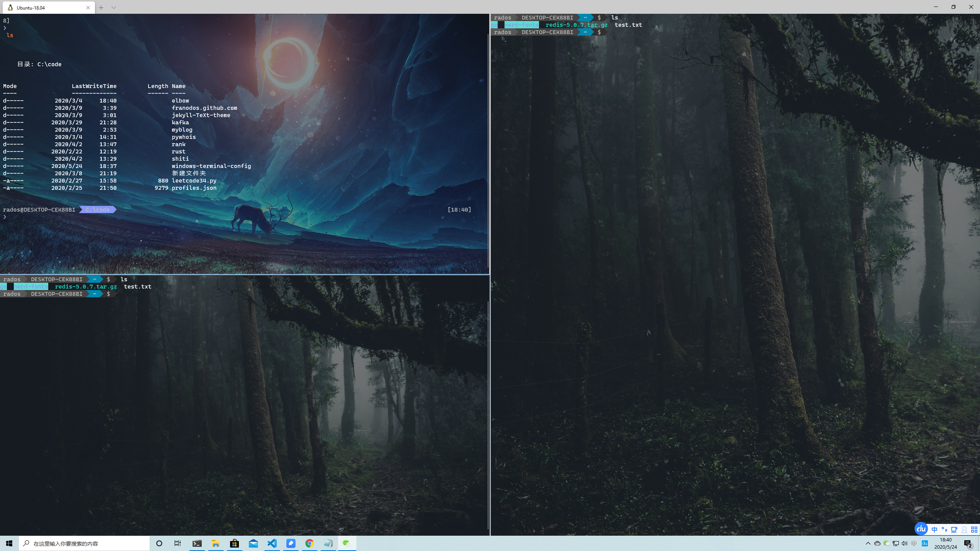
Task: Close the Ubuntu-18.04 tab
Action: [88, 7]
